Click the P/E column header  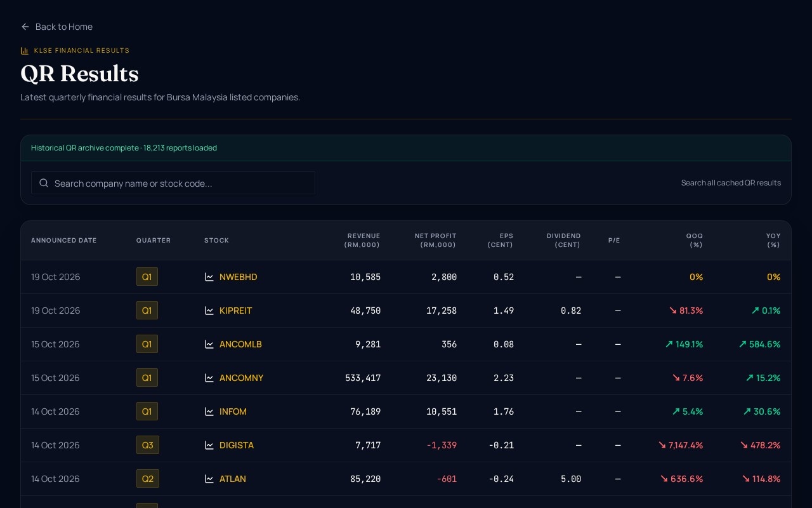point(614,241)
